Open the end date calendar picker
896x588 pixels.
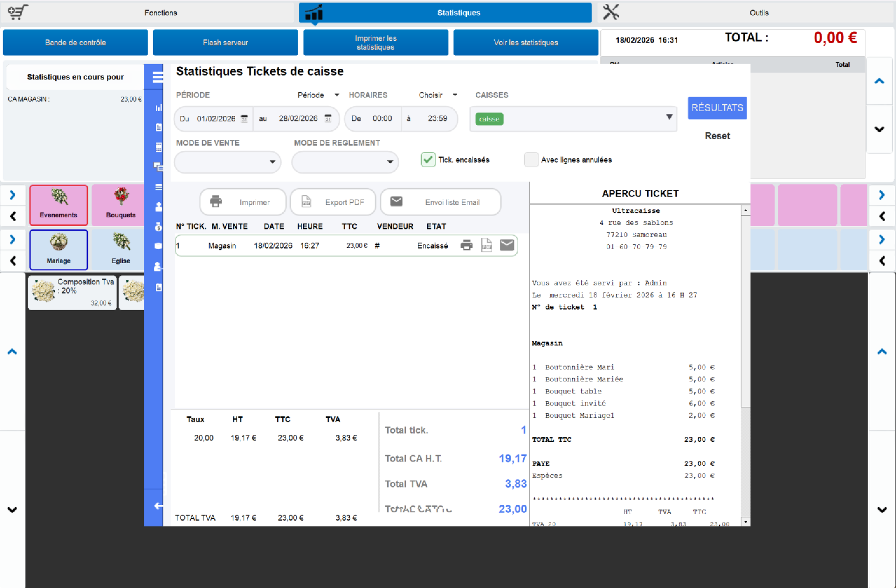coord(328,119)
